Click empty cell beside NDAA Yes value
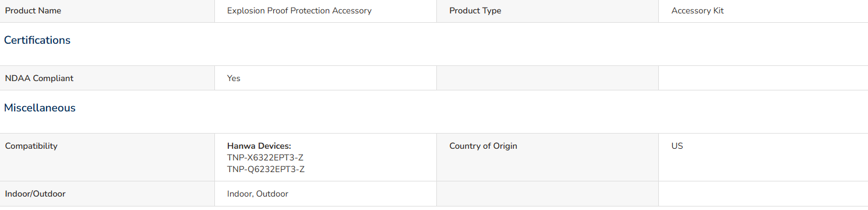Image resolution: width=868 pixels, height=210 pixels. [x=548, y=78]
